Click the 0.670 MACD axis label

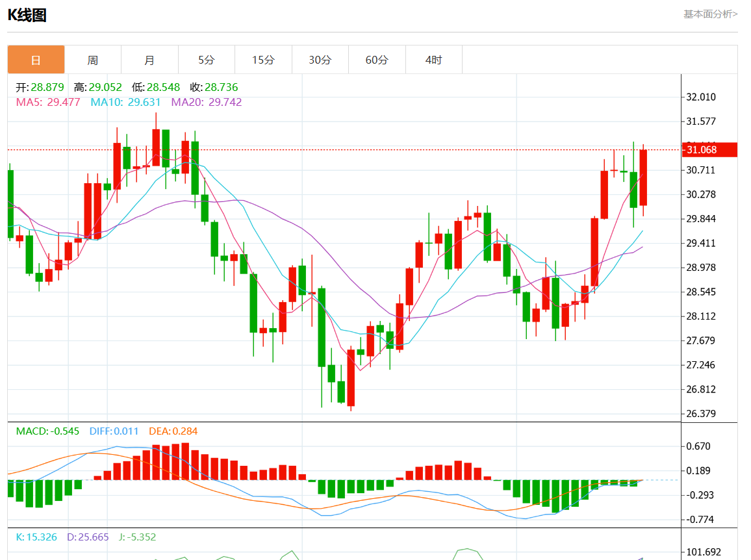click(x=698, y=446)
